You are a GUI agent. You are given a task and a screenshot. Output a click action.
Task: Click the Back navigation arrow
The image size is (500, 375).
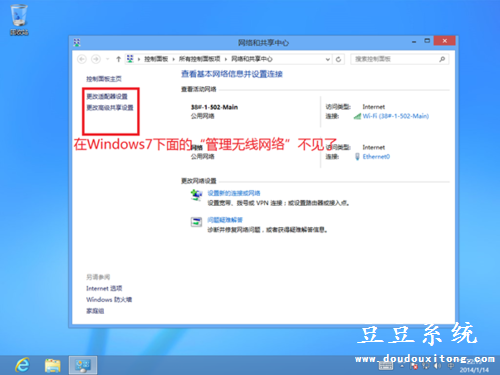[x=82, y=59]
